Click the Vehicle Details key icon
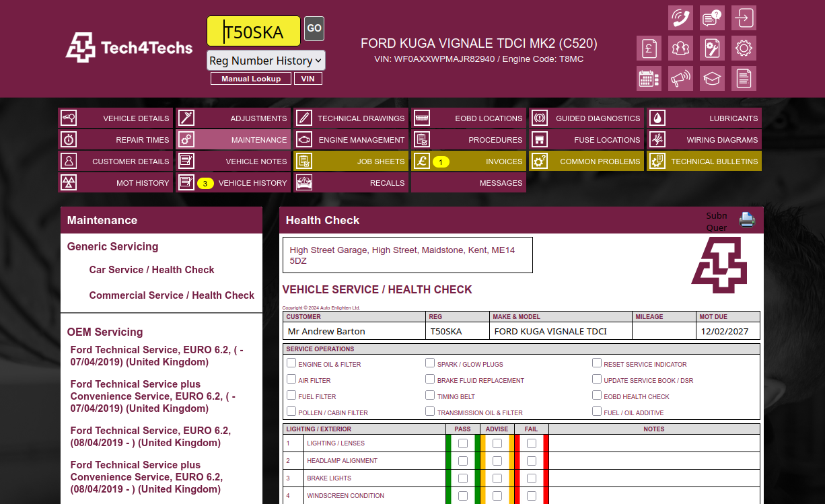Image resolution: width=825 pixels, height=504 pixels. pos(68,118)
